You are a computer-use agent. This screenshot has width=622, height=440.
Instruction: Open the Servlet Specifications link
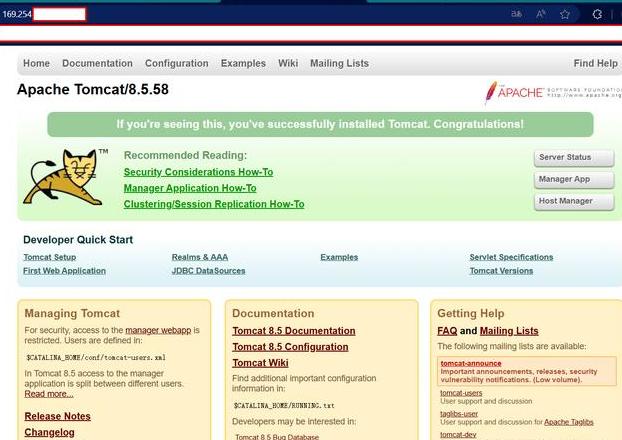click(x=511, y=257)
